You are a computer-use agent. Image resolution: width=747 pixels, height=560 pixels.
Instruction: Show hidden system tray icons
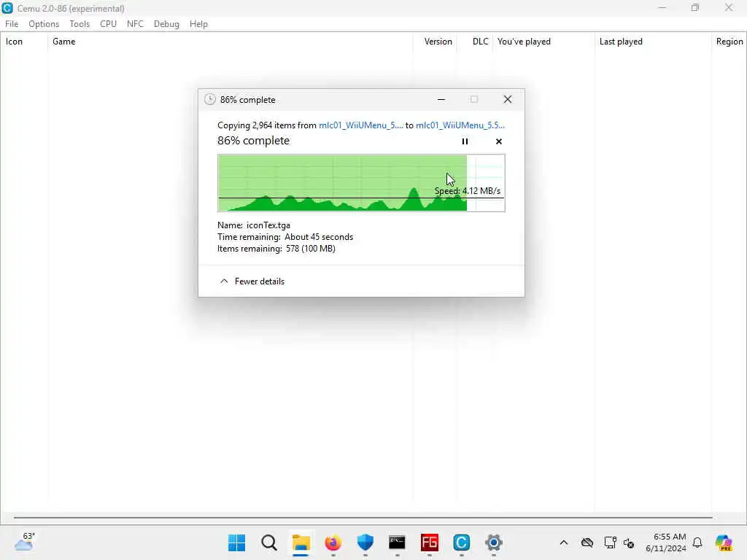[564, 542]
